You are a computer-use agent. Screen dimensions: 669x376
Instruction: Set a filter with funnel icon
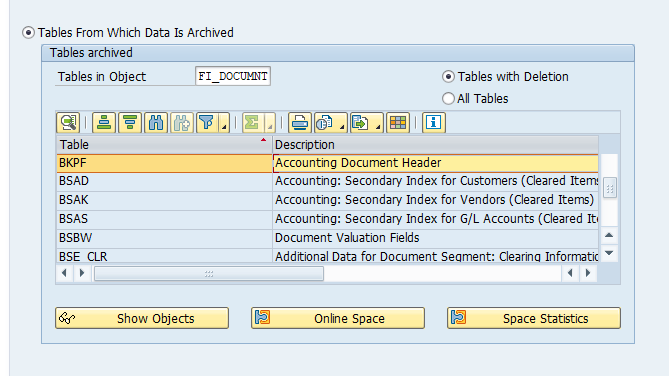click(x=207, y=123)
